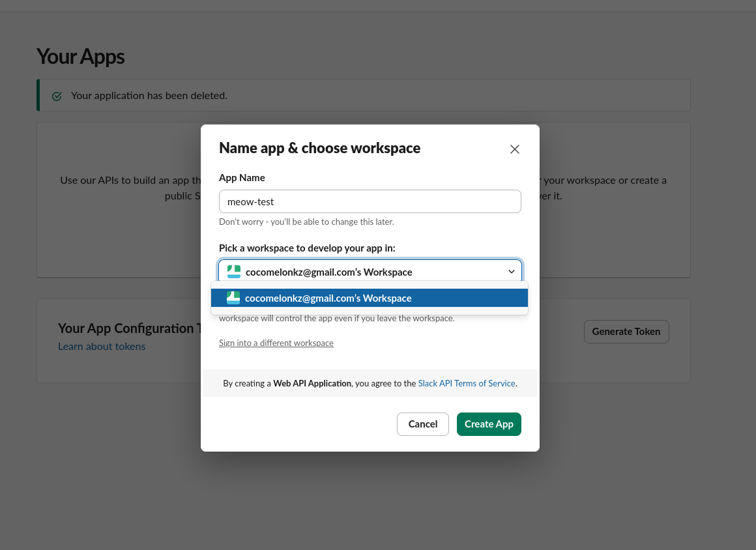Click the Your Apps page heading

pyautogui.click(x=80, y=57)
